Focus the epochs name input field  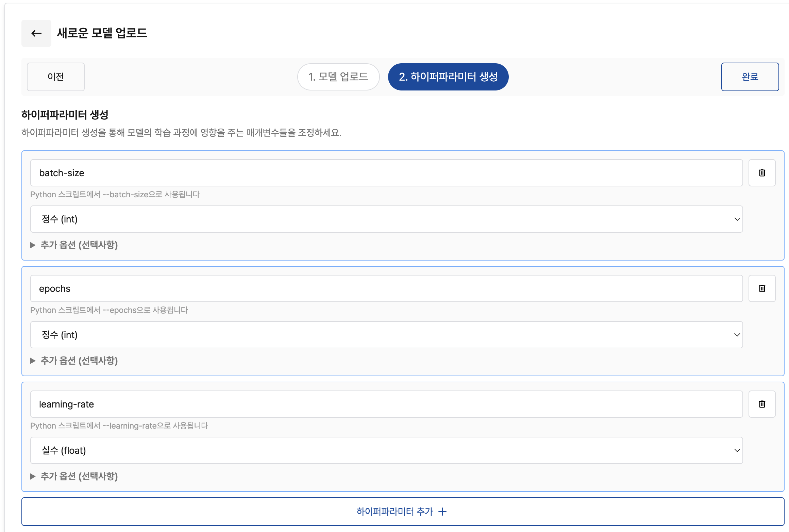(386, 288)
